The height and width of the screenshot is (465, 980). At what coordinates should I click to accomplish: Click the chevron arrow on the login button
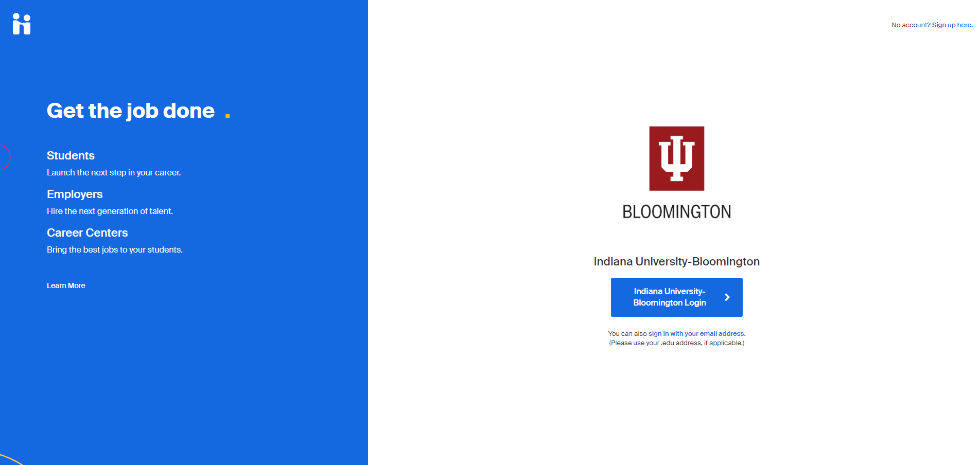point(727,297)
